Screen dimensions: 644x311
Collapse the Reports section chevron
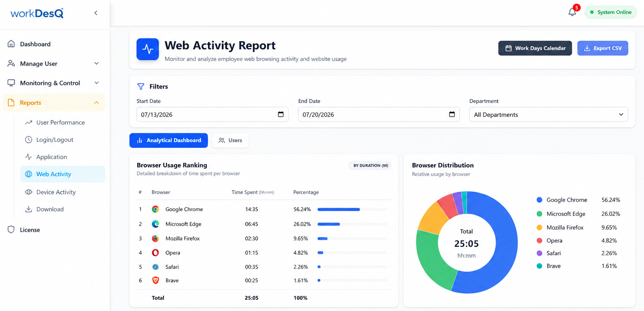tap(96, 103)
